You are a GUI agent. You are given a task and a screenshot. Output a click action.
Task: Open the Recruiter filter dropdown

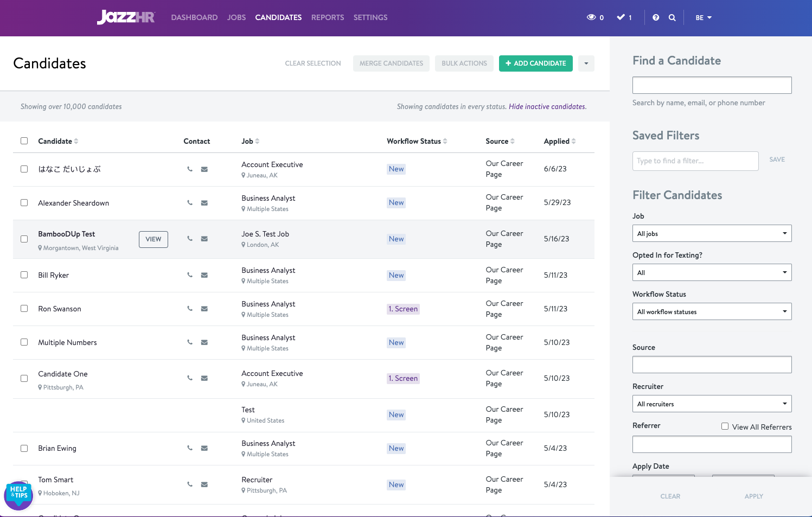pyautogui.click(x=712, y=404)
